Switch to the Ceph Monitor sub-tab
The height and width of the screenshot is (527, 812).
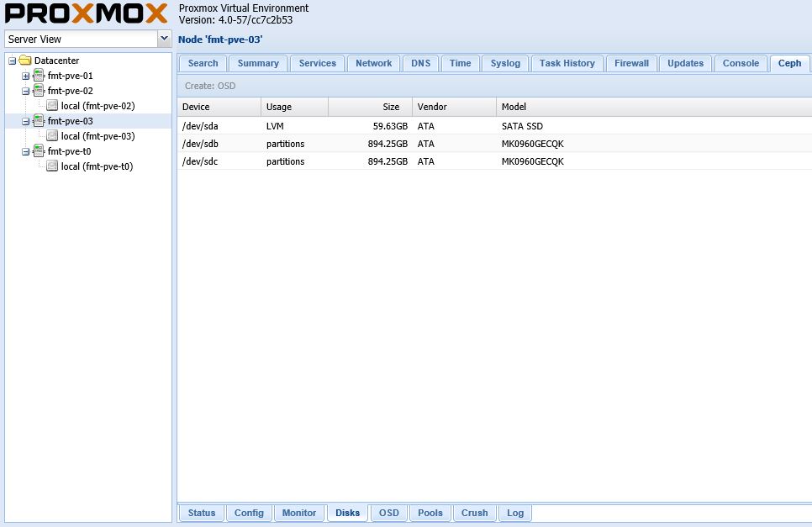coord(298,513)
